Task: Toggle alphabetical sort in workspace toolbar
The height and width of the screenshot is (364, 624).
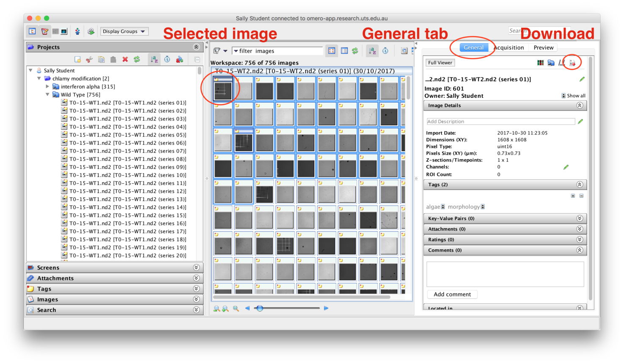Action: coord(372,51)
